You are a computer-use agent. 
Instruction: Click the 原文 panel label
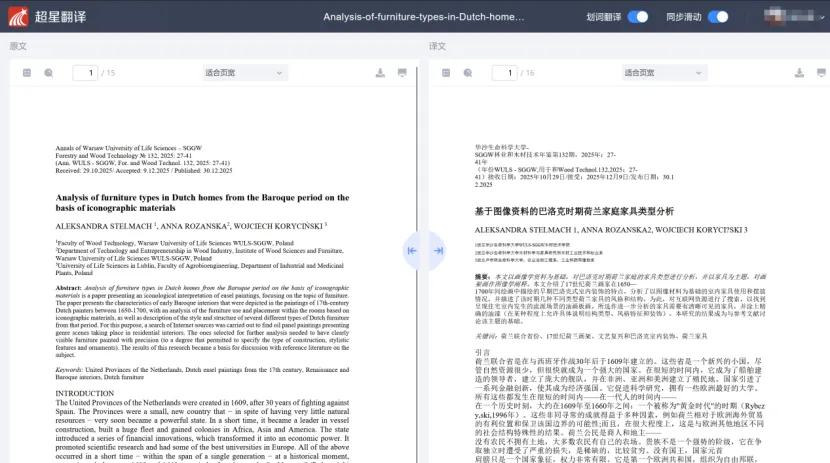click(18, 46)
